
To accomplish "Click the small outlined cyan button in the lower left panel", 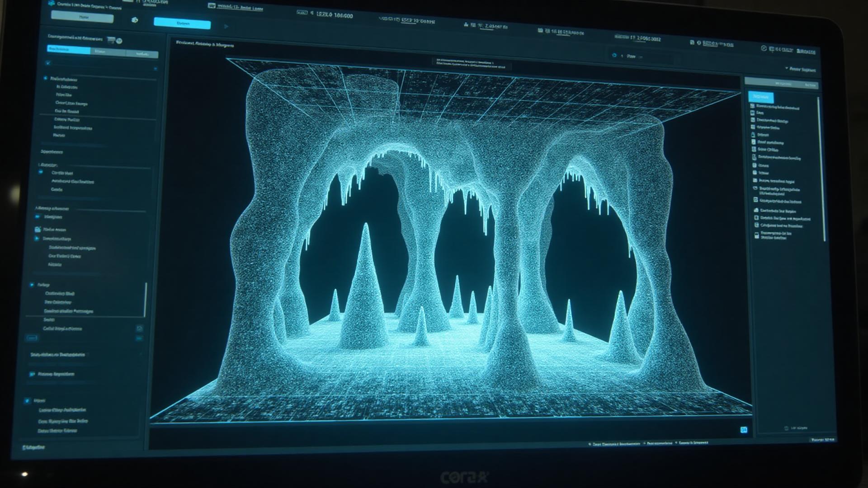I will pyautogui.click(x=32, y=338).
